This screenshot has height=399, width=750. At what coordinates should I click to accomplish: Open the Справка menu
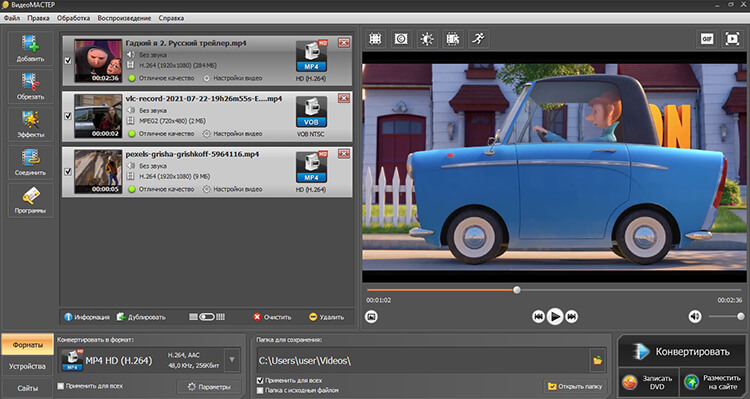point(171,18)
